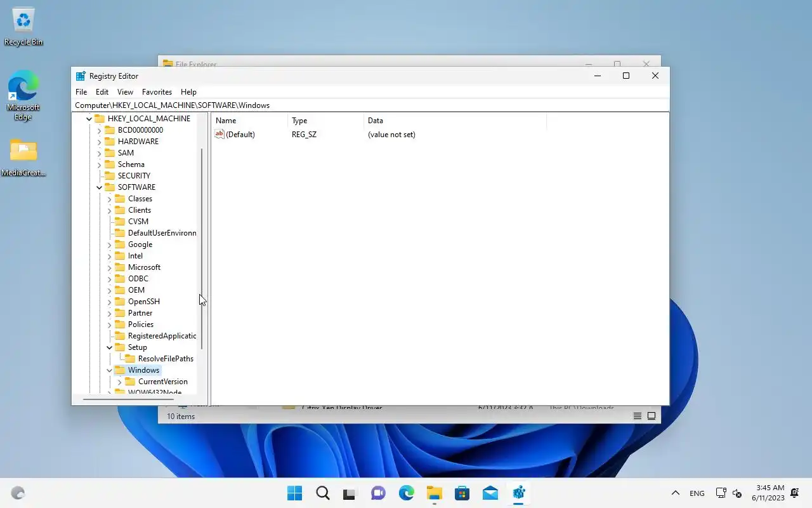Image resolution: width=812 pixels, height=508 pixels.
Task: Select the CVSM key folder icon
Action: coord(120,222)
